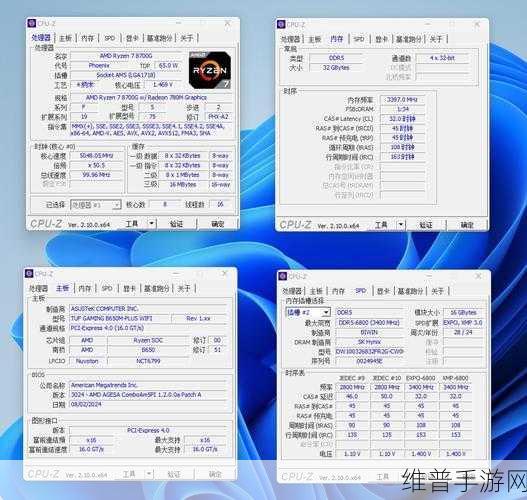Switch to 显卡 tab in memory timings window
This screenshot has width=527, height=500.
pyautogui.click(x=381, y=39)
